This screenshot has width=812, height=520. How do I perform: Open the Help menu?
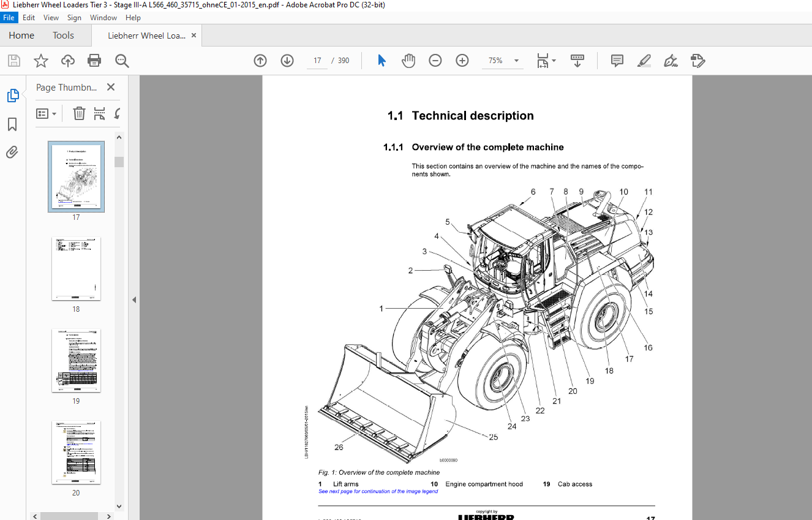133,18
